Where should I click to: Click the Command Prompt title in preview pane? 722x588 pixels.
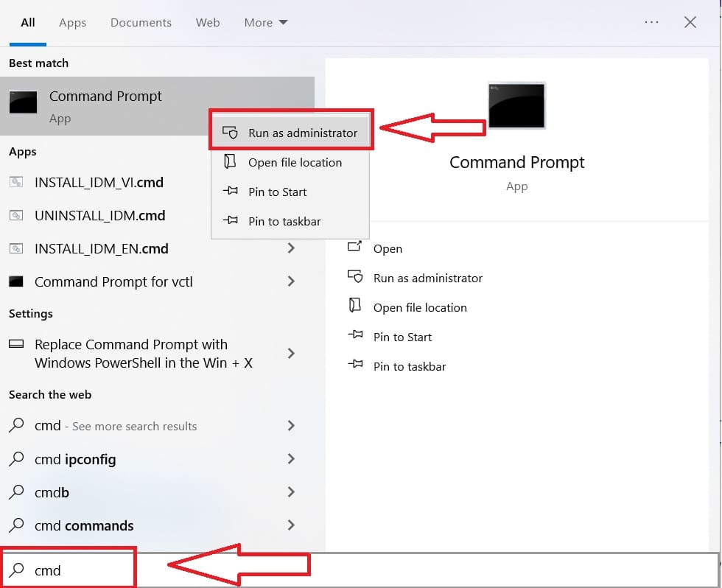[516, 163]
